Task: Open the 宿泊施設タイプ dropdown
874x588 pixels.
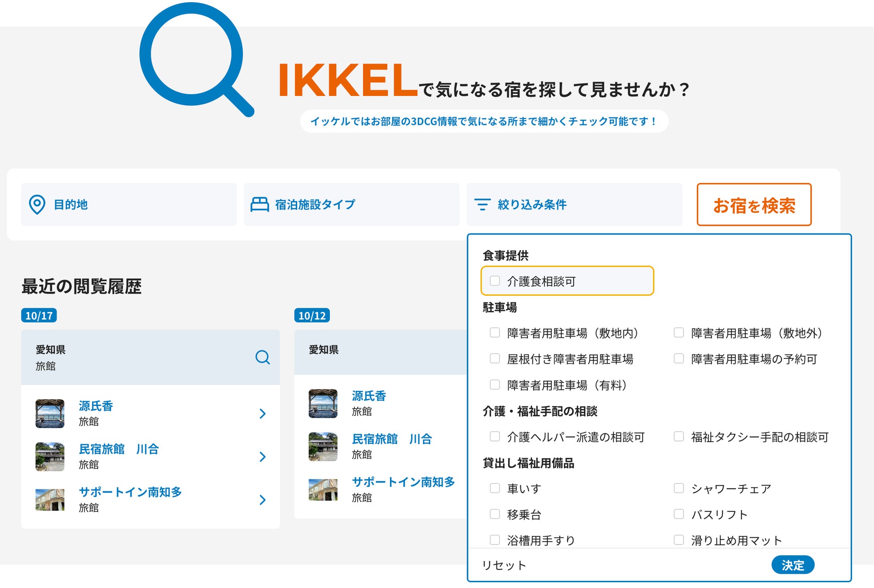Action: click(x=351, y=204)
